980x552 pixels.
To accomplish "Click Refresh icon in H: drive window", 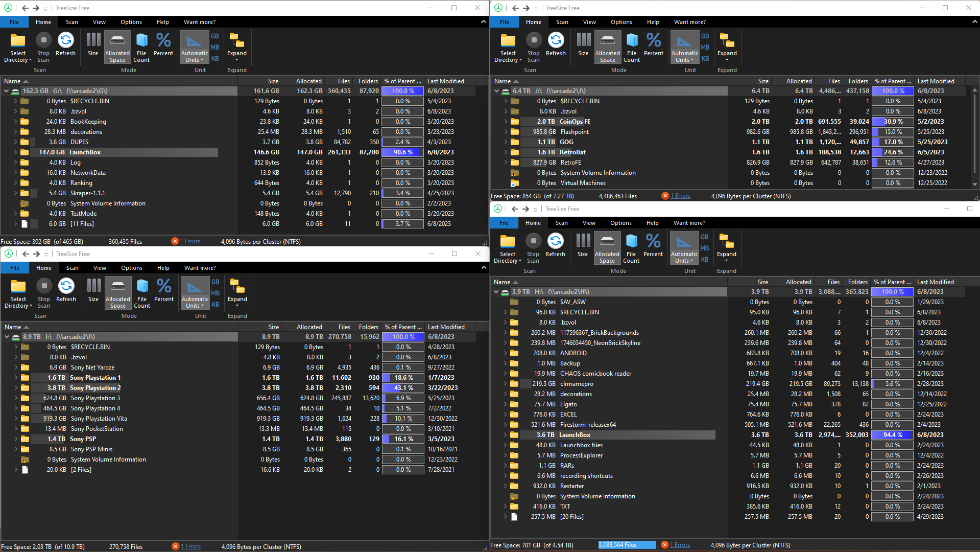I will pyautogui.click(x=555, y=245).
